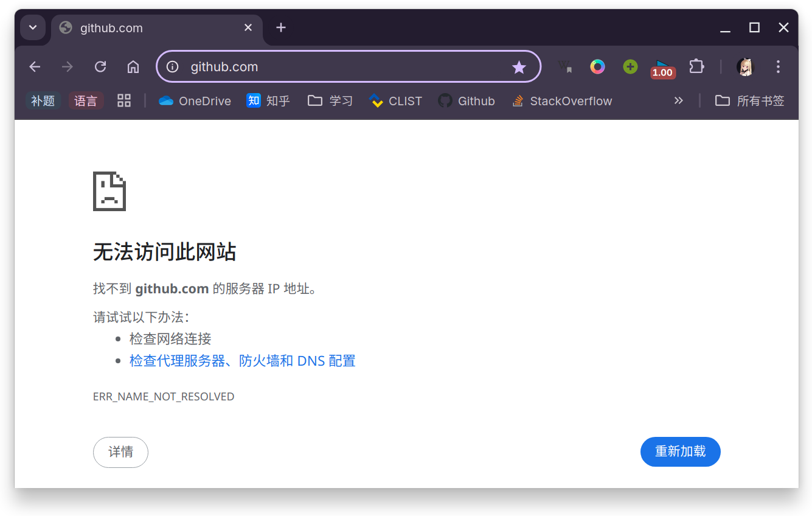Close the github.com tab
Screen dimensions: 812x516
point(248,27)
